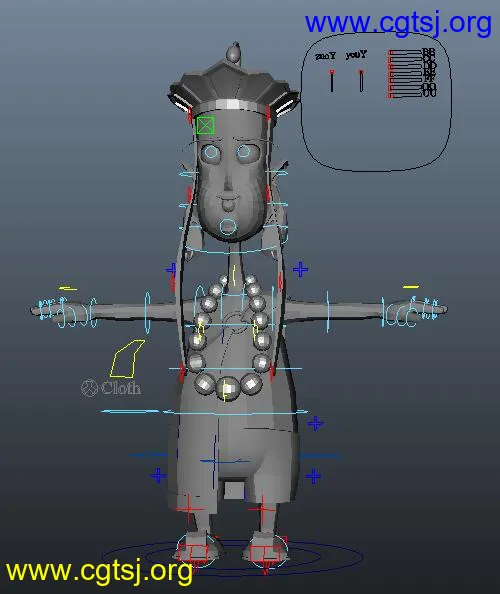Select the topmost BB facial slider handle

[391, 52]
